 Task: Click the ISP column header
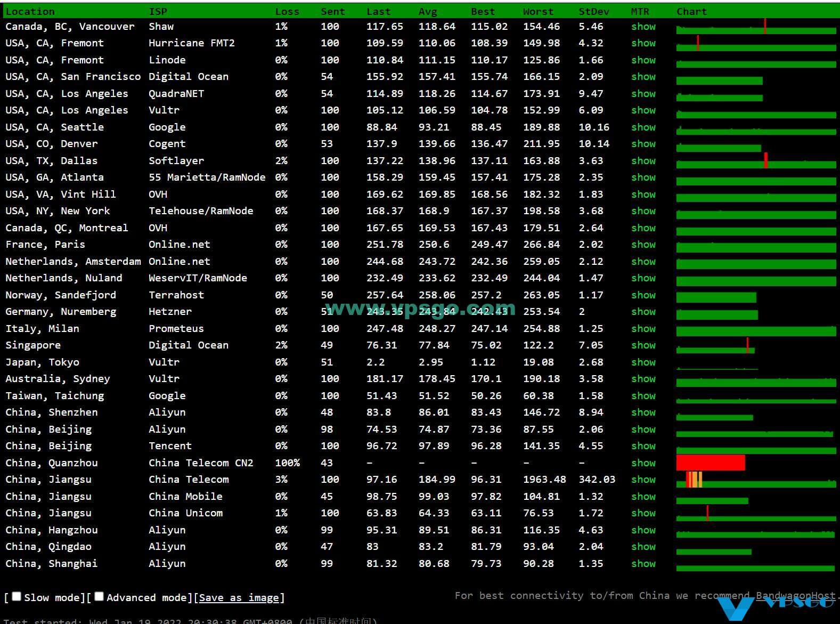[x=158, y=11]
